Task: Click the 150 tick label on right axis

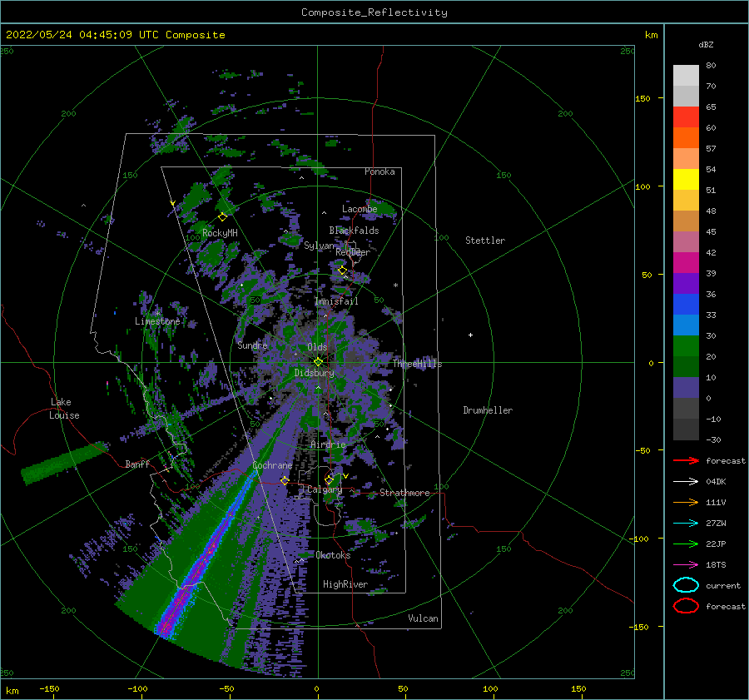Action: pyautogui.click(x=642, y=98)
